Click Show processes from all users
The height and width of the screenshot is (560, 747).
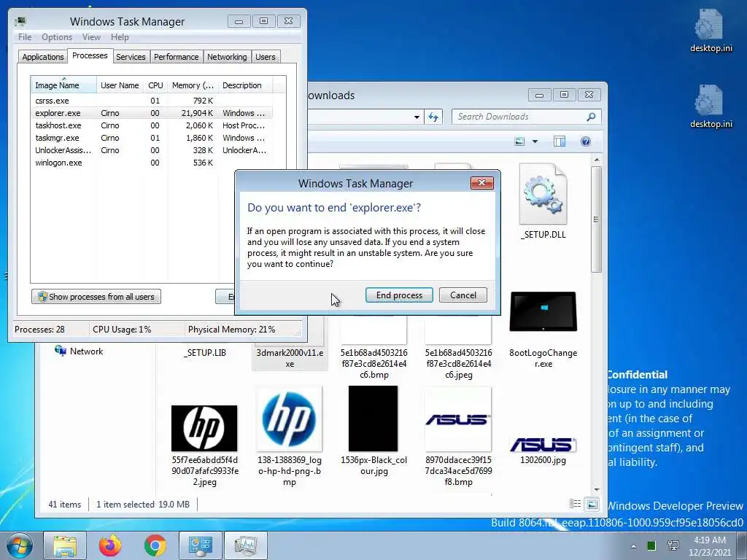point(96,297)
